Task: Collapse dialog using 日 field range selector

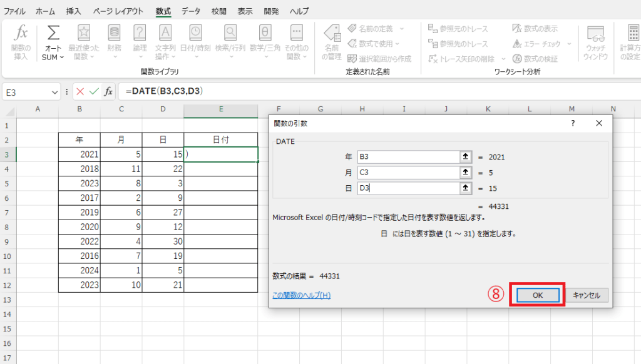Action: tap(465, 188)
